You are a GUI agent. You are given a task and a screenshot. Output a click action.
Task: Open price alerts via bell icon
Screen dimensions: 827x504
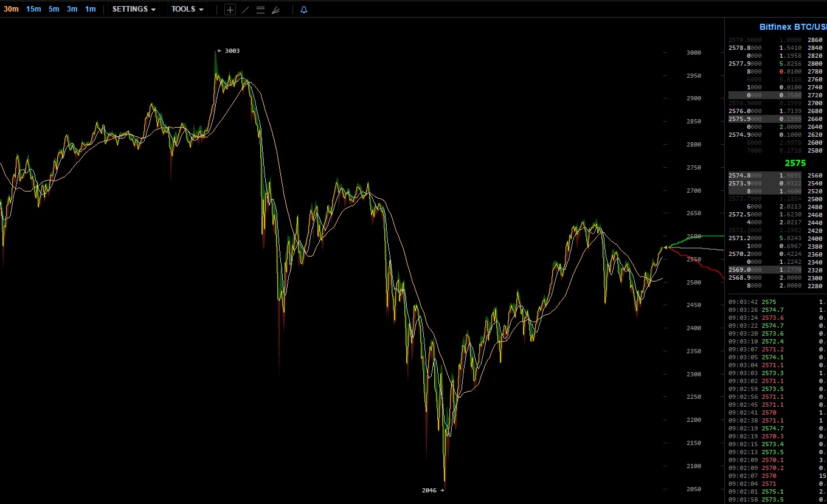pos(304,10)
